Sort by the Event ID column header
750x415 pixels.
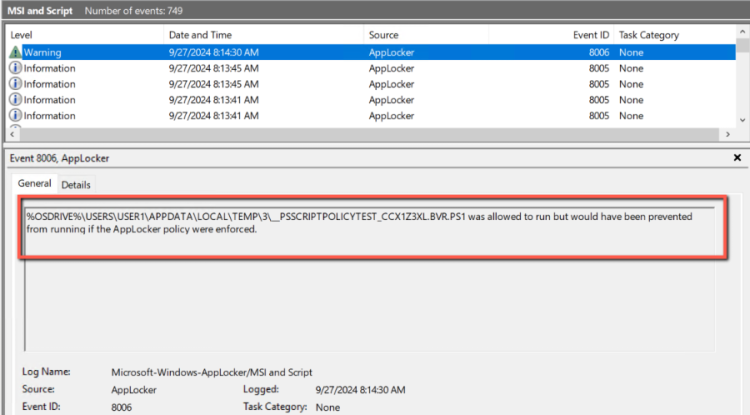point(588,35)
